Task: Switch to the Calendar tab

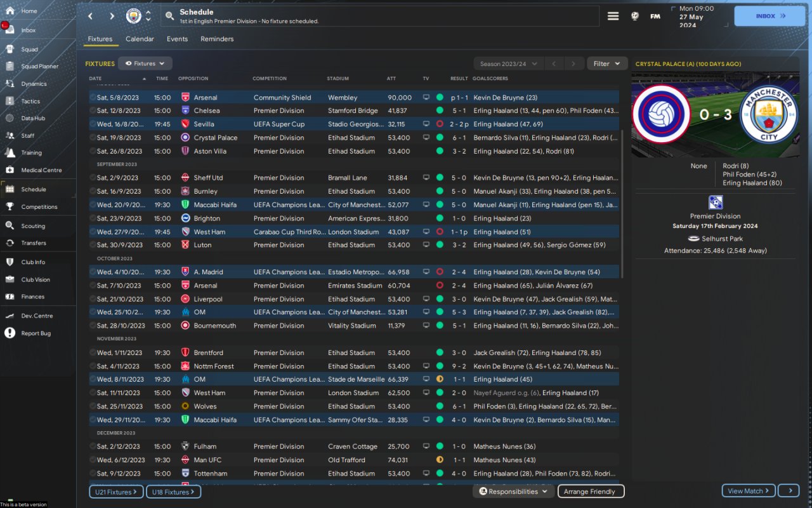Action: (x=140, y=39)
